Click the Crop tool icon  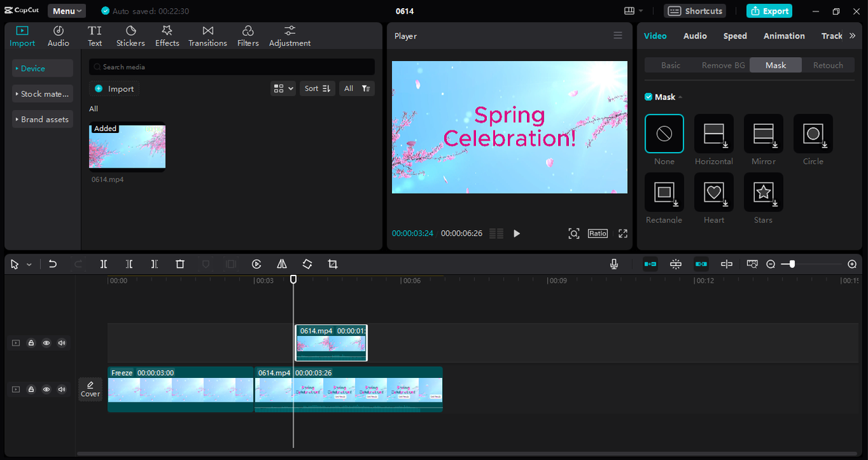tap(332, 264)
